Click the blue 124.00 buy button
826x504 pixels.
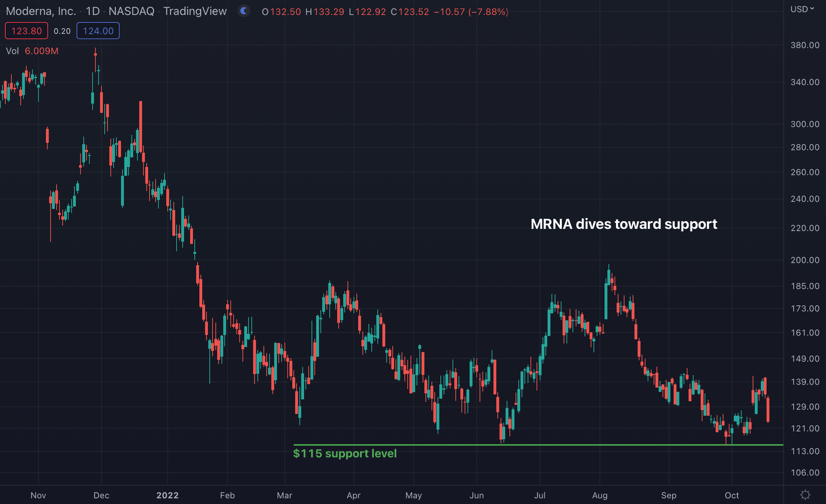coord(98,31)
